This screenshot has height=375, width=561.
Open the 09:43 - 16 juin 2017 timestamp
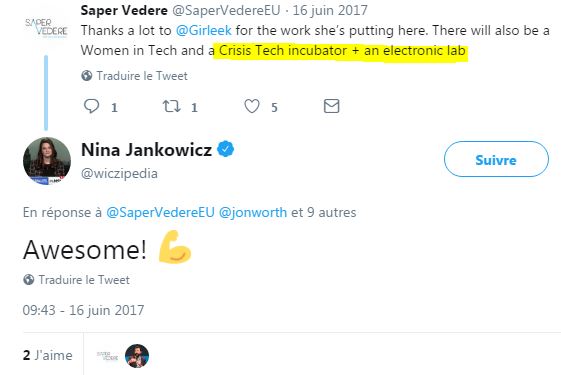click(83, 310)
